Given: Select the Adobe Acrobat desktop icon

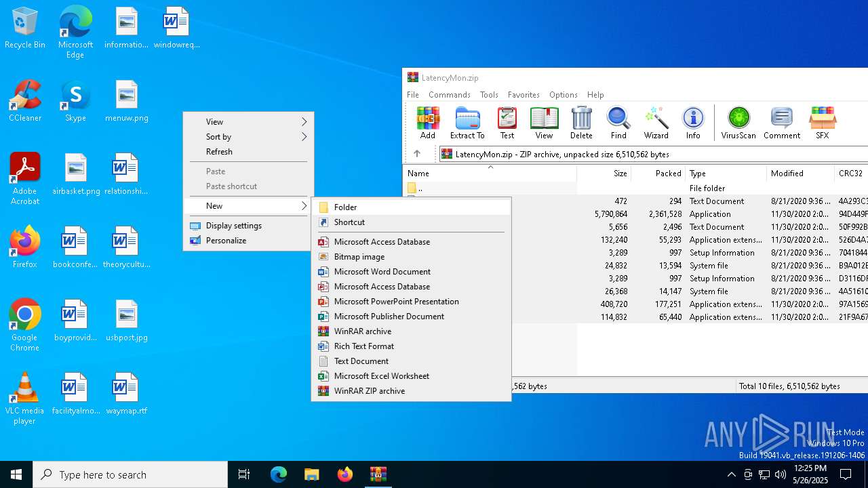Looking at the screenshot, I should click(x=25, y=180).
